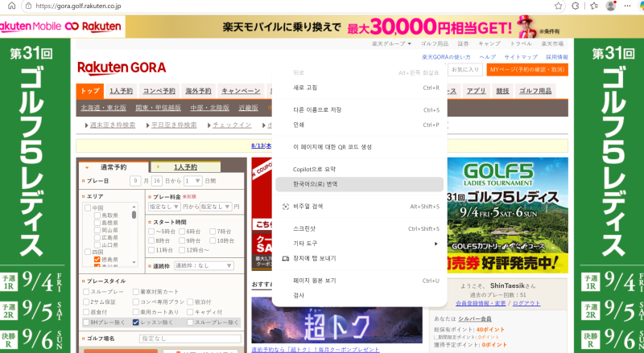Image resolution: width=644 pixels, height=353 pixels.
Task: Open the maximum play fee dropdown
Action: pyautogui.click(x=216, y=207)
